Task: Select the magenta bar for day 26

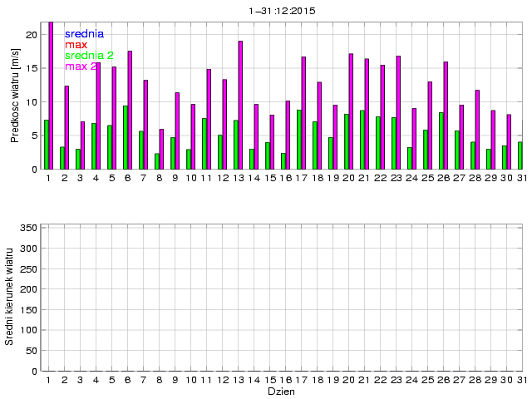Action: [446, 116]
